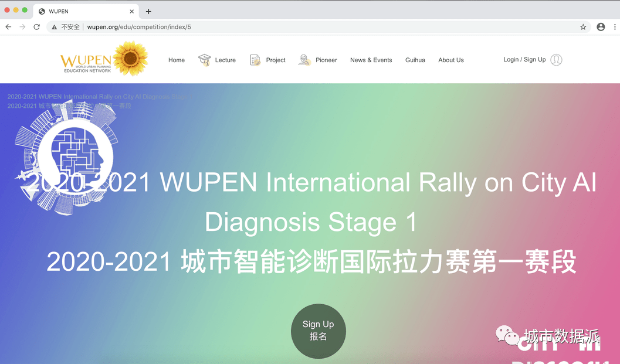Click the bookmark star in the address bar
This screenshot has width=620, height=364.
point(582,26)
